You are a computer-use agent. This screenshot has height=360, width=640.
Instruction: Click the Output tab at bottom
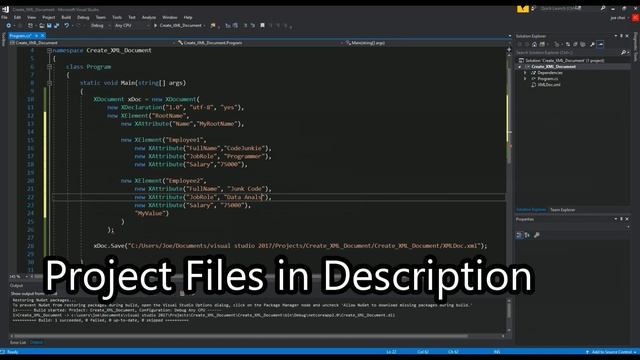tap(36, 342)
